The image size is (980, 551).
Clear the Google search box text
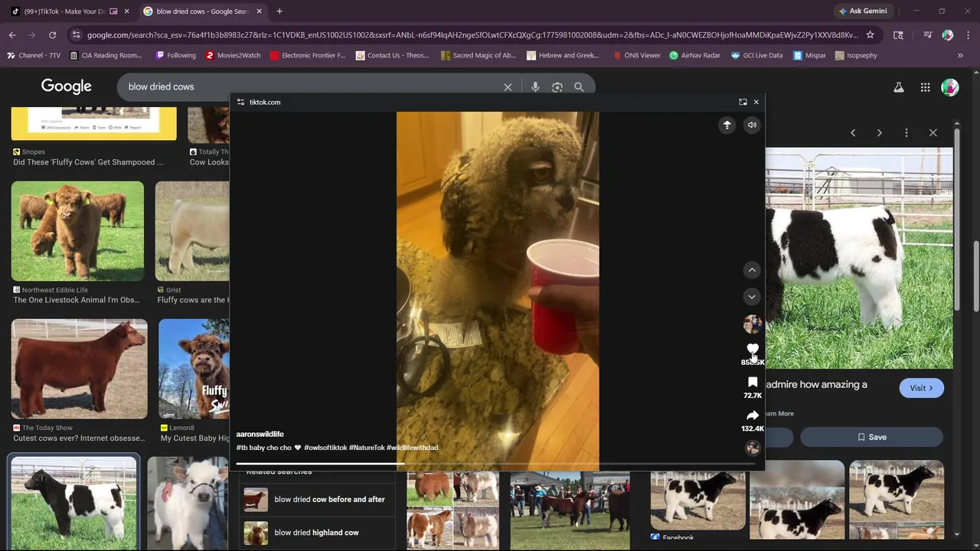tap(508, 87)
